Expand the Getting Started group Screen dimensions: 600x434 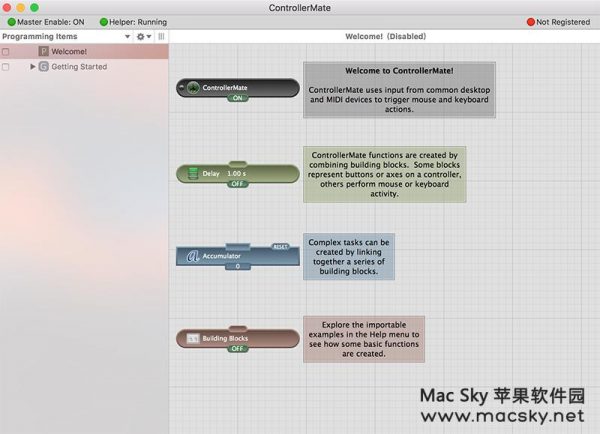33,67
